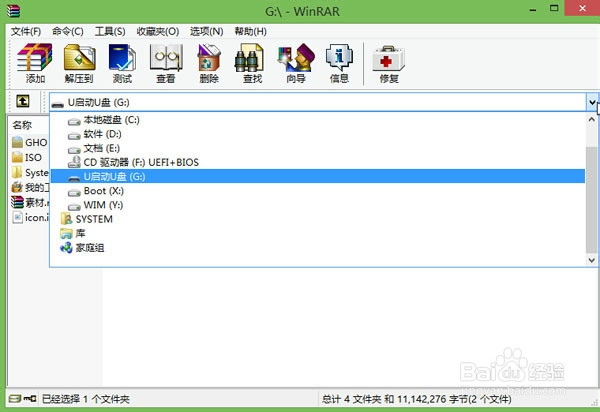Select the Syste folder row

click(30, 173)
